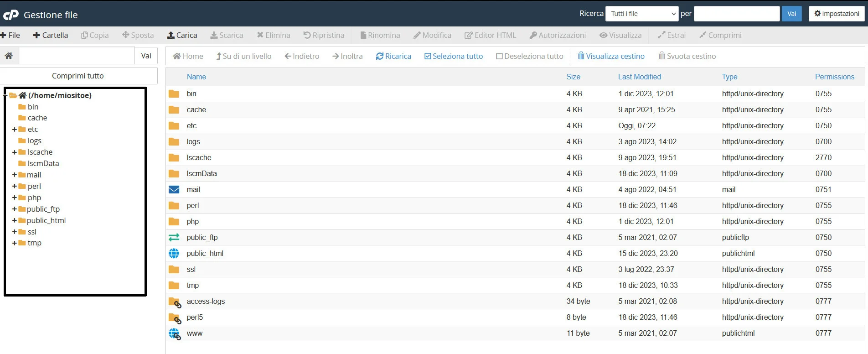Viewport: 868px width, 354px height.
Task: Click Comprimi tutto button
Action: [x=78, y=76]
